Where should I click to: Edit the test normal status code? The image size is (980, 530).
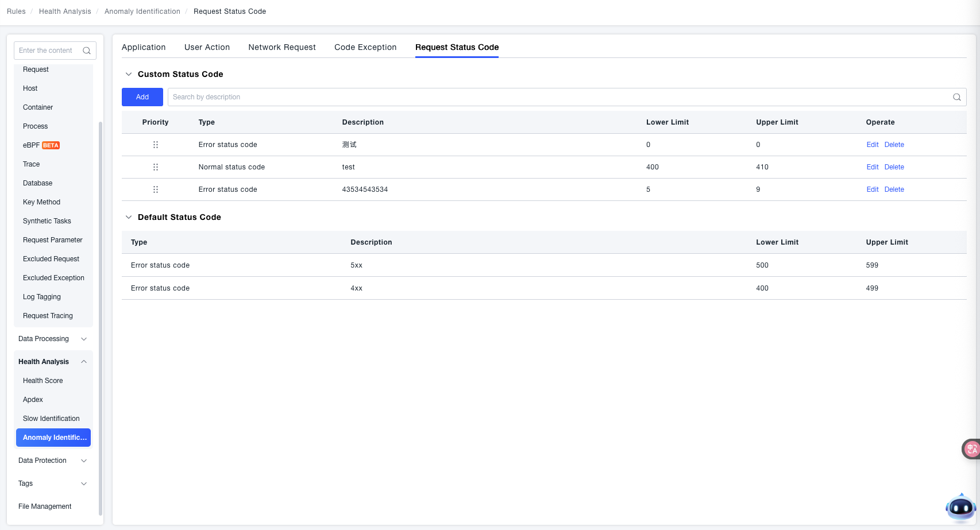click(872, 167)
